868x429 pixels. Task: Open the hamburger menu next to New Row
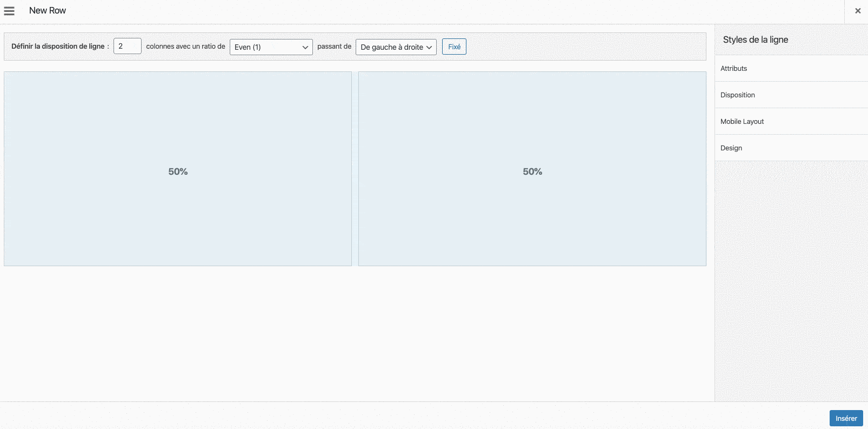point(9,11)
